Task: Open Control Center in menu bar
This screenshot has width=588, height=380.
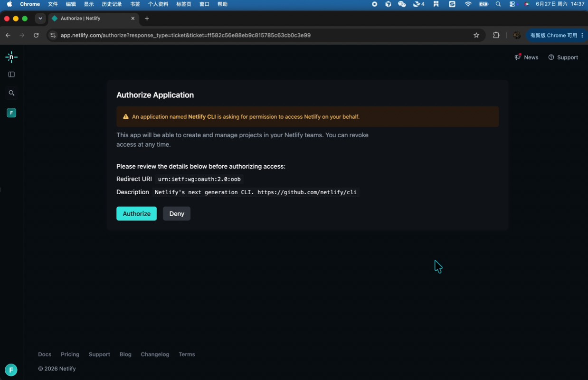Action: coord(512,4)
